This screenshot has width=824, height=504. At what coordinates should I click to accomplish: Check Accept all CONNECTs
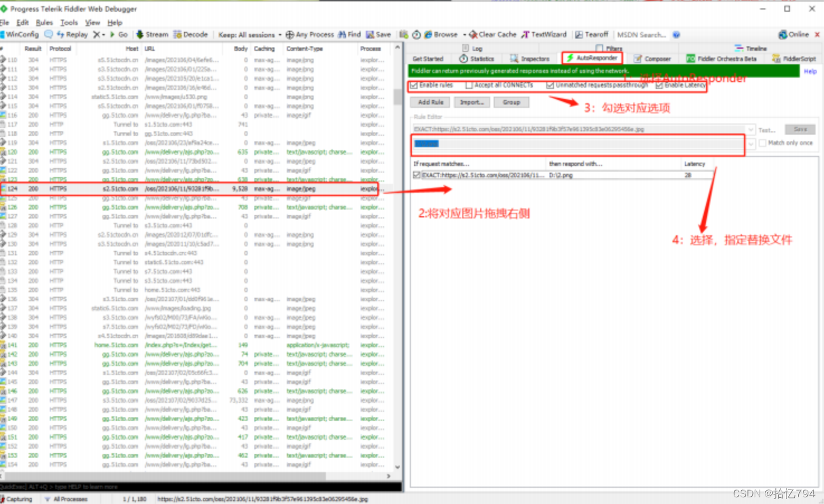[470, 85]
